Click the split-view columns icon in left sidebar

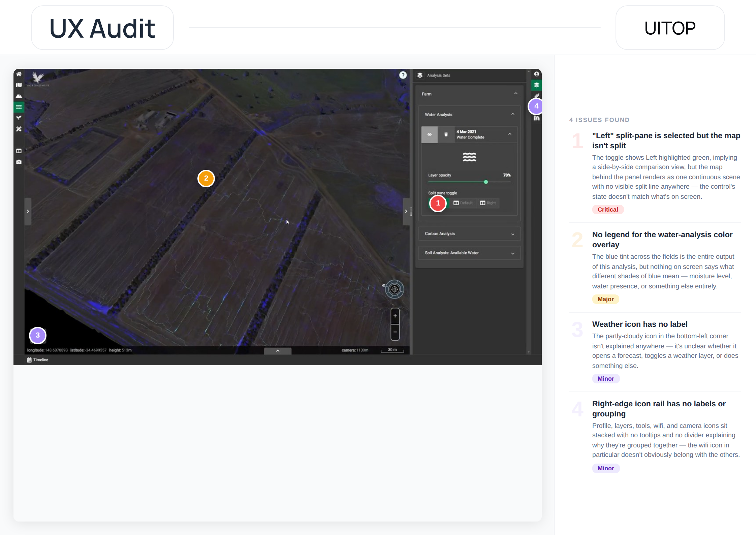[19, 151]
